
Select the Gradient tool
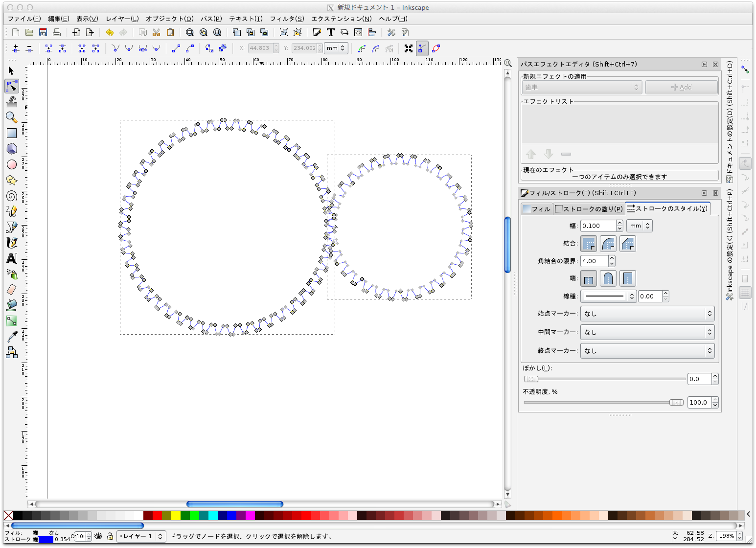(12, 321)
